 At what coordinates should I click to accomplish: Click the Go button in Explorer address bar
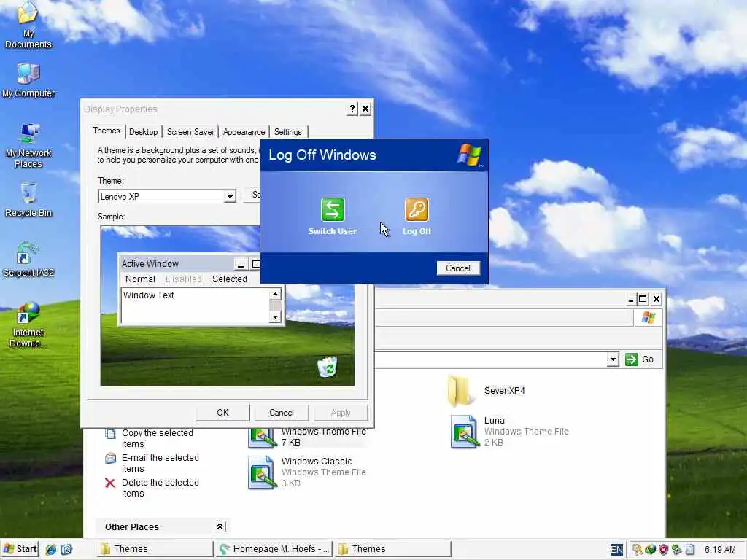[639, 359]
